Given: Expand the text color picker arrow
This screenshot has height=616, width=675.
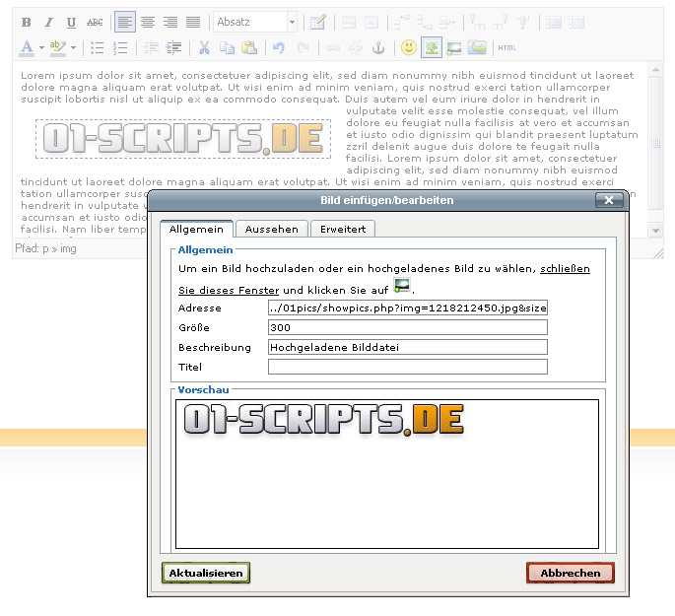Looking at the screenshot, I should (41, 47).
